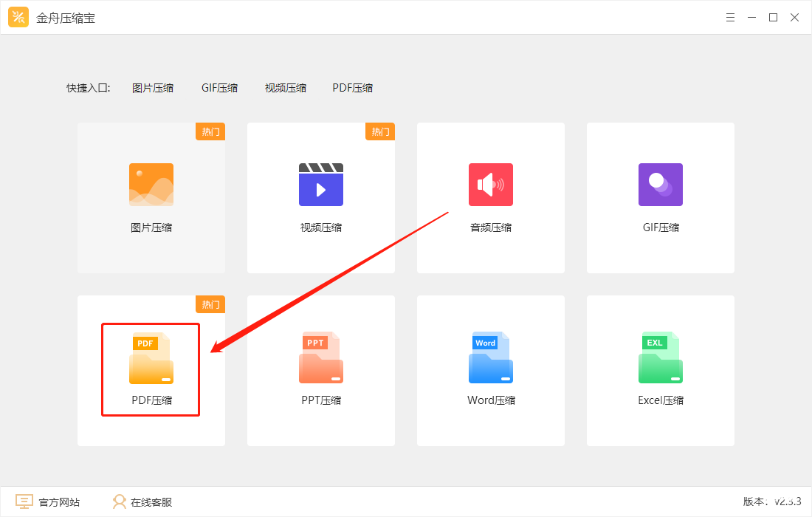Screen dimensions: 812x517
Task: Click the 金舟压缩宝 app logo
Action: (18, 16)
